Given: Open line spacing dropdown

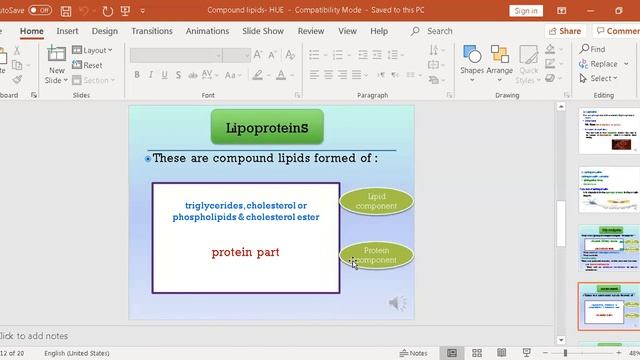Looking at the screenshot, I should [x=395, y=54].
